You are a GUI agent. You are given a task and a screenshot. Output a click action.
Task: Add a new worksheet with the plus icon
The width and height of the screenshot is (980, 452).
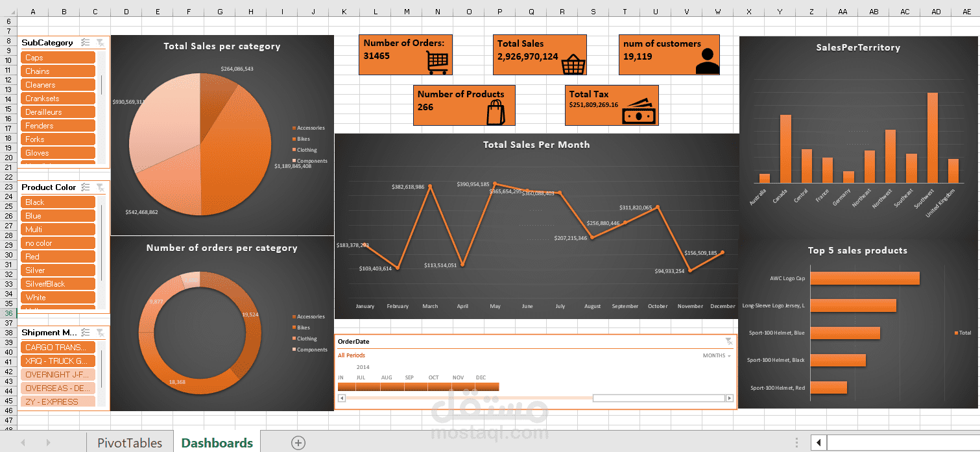298,442
